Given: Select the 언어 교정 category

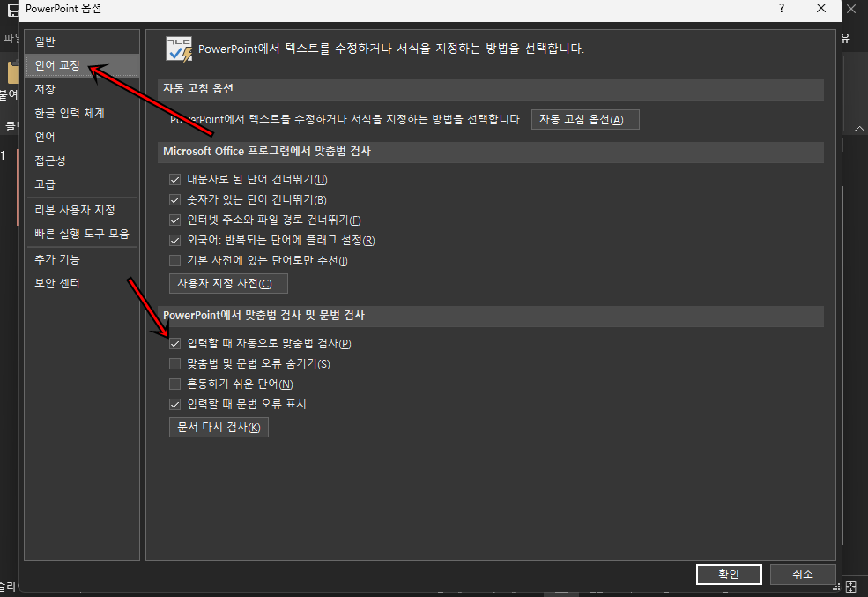Looking at the screenshot, I should point(81,65).
